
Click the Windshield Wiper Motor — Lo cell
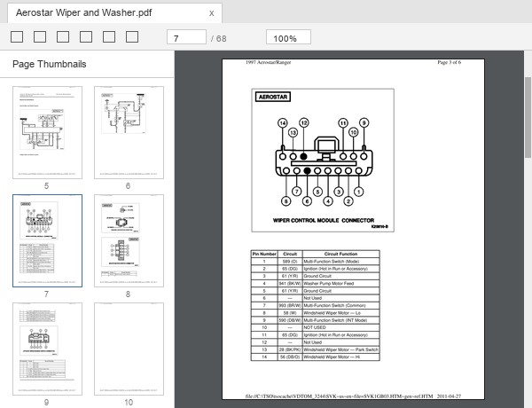point(341,313)
